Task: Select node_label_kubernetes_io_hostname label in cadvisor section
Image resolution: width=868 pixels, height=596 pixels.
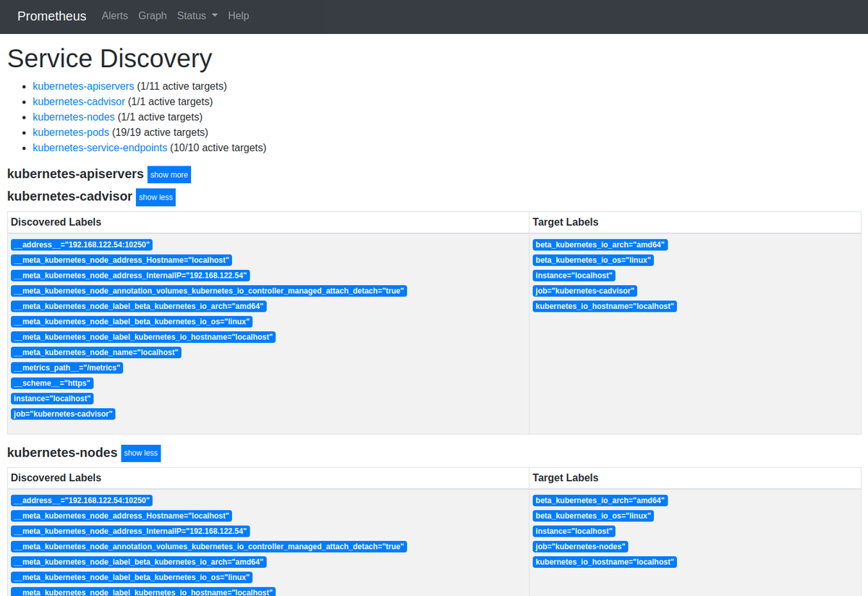Action: click(x=143, y=337)
